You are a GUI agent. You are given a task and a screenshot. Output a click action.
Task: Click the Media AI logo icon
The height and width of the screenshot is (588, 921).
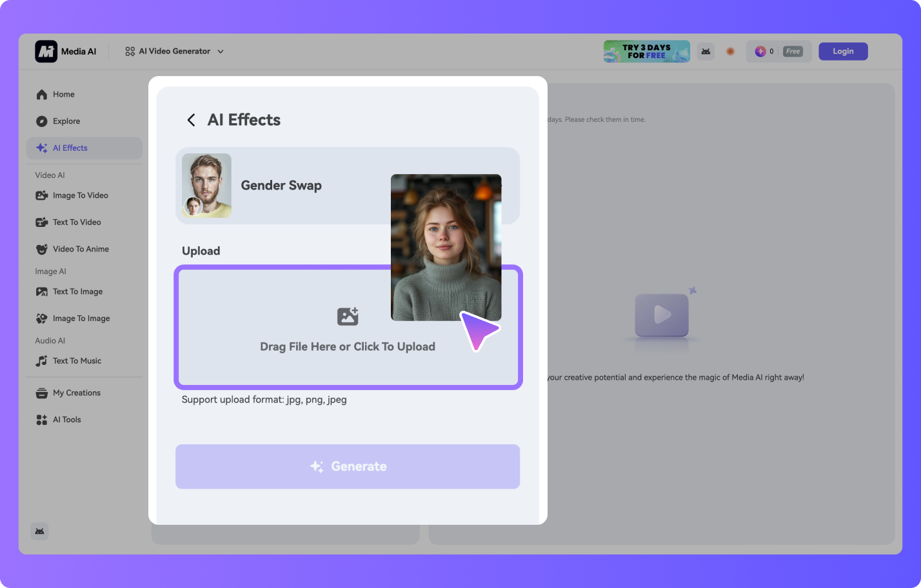pos(46,52)
